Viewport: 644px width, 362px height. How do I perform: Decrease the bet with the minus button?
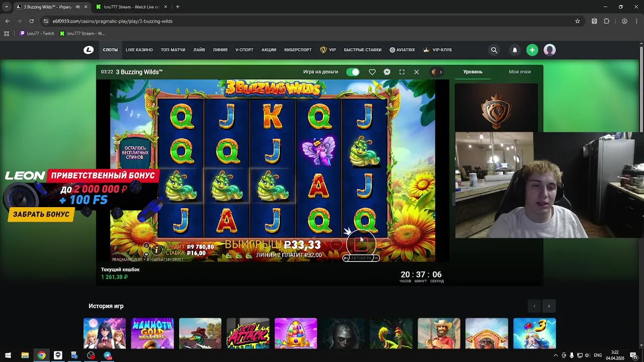coord(337,244)
